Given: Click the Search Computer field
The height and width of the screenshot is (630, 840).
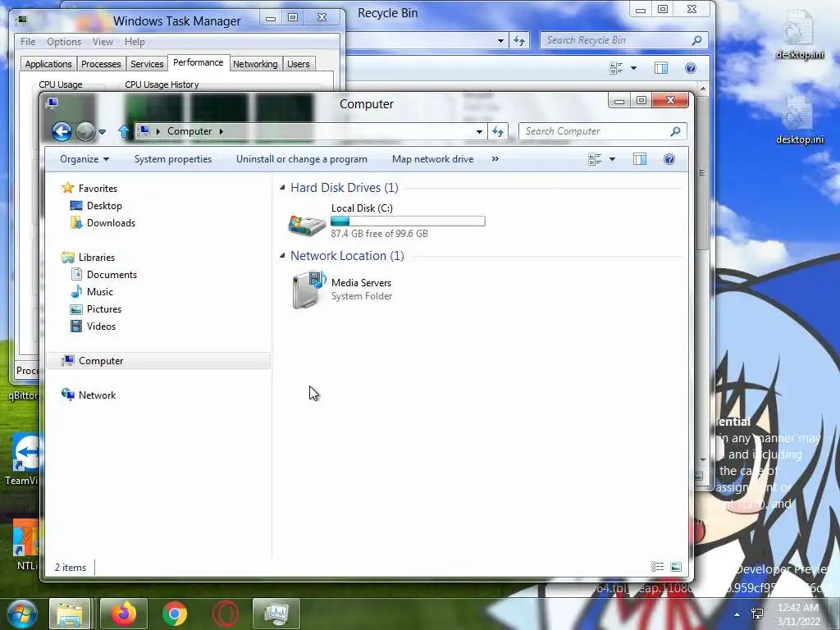Looking at the screenshot, I should tap(602, 131).
